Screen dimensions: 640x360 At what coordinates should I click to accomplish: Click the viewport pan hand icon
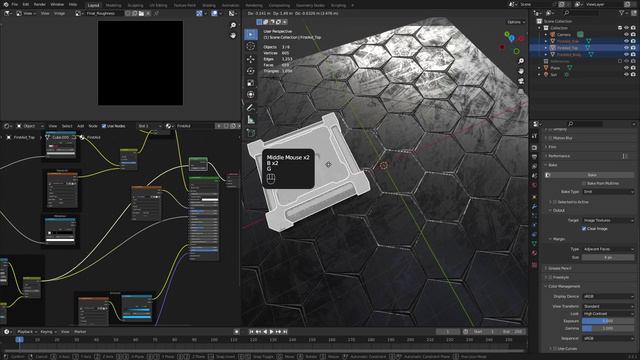[x=521, y=71]
